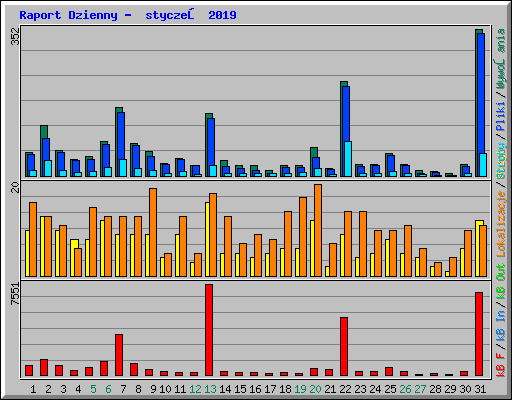
Task: Click the yellow bar for day 13
Action: click(x=207, y=239)
